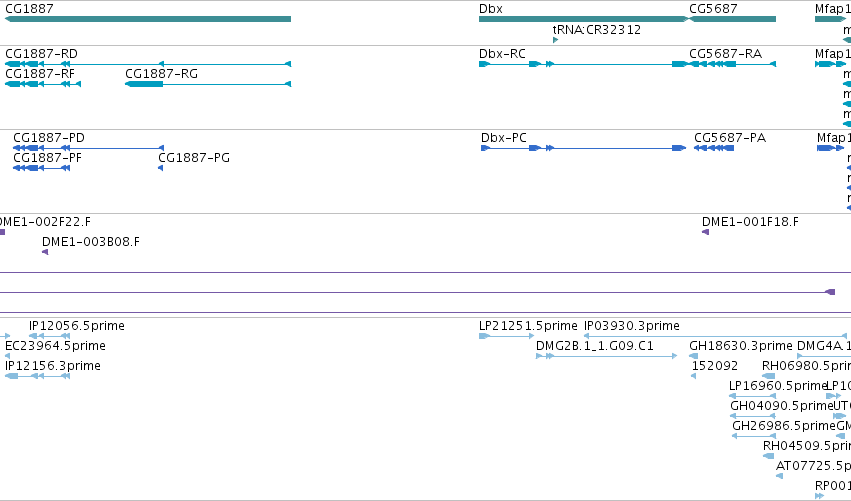
Task: Click the DME1-003B08.F marker glyph
Action: pyautogui.click(x=45, y=252)
